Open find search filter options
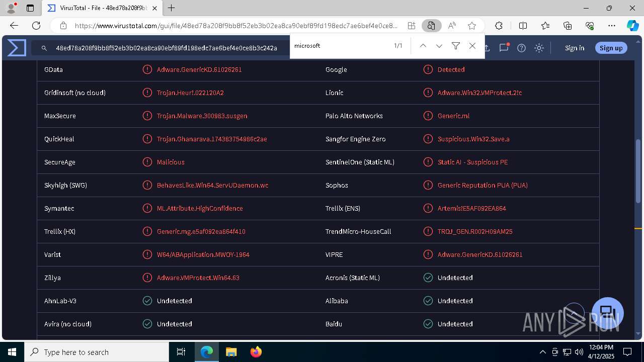 tap(456, 46)
